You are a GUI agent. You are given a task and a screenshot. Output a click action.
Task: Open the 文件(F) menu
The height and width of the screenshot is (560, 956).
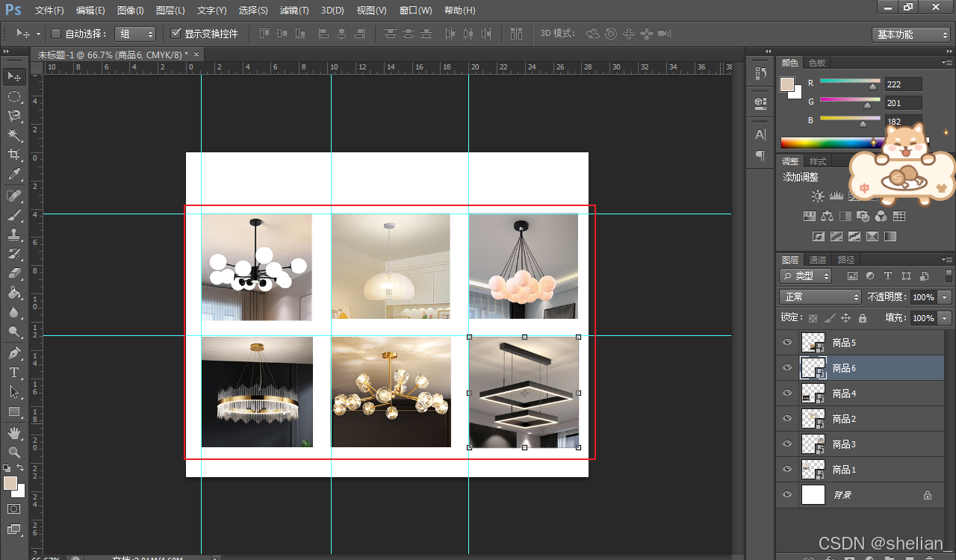click(x=49, y=10)
